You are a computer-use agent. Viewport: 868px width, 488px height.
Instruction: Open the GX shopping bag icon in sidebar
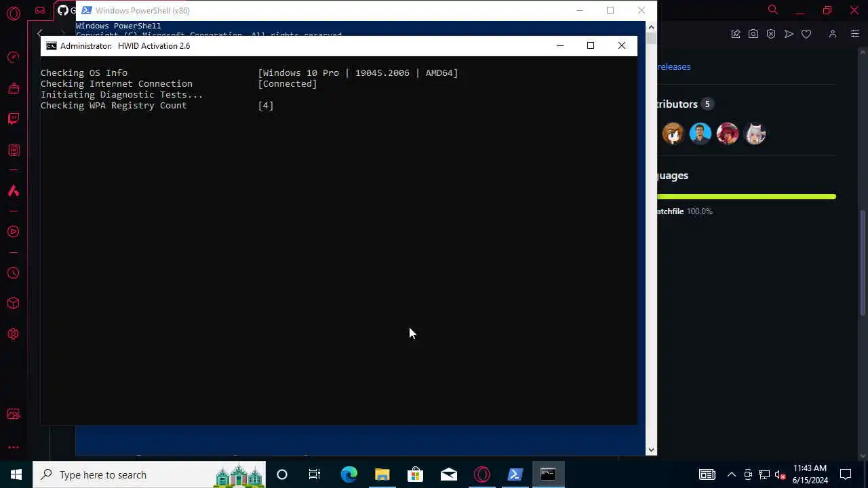(13, 88)
